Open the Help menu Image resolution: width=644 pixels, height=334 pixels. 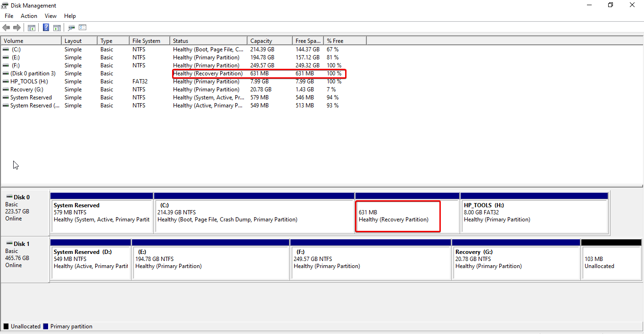pos(70,16)
